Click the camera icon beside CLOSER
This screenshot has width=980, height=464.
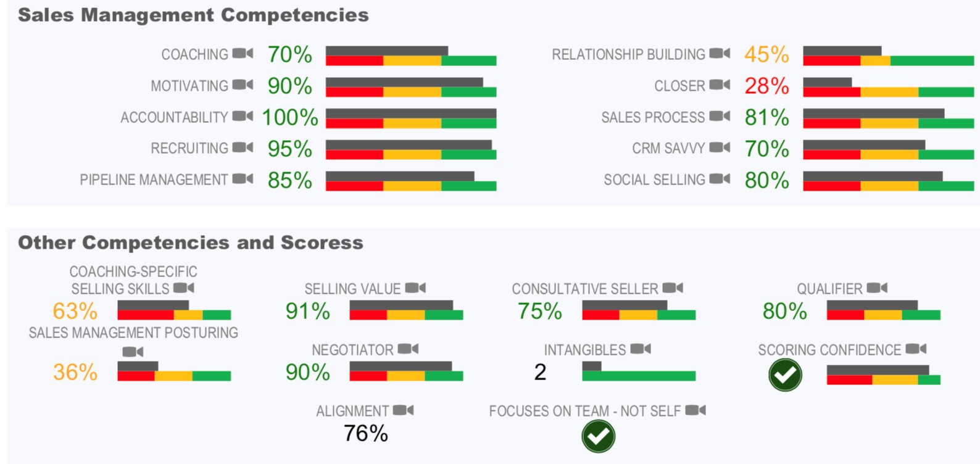720,85
